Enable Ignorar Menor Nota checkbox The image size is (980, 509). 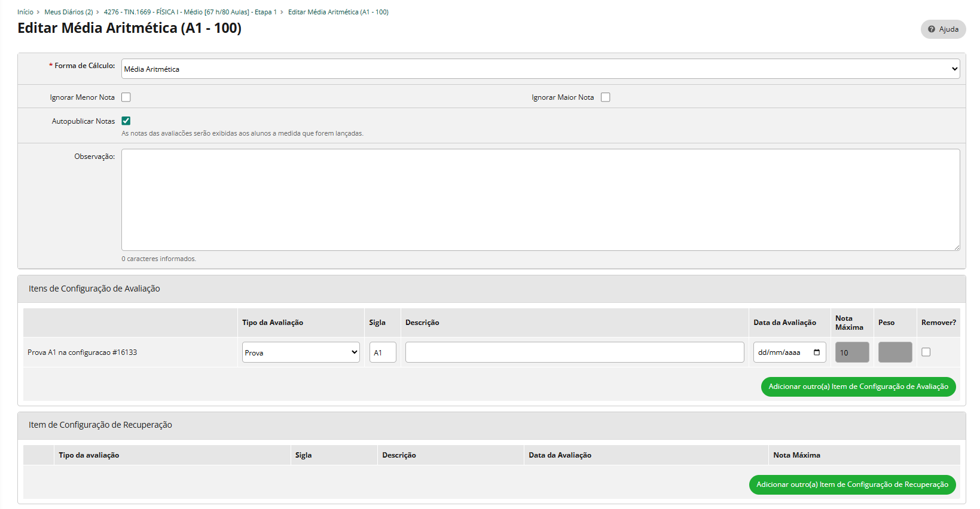[126, 97]
